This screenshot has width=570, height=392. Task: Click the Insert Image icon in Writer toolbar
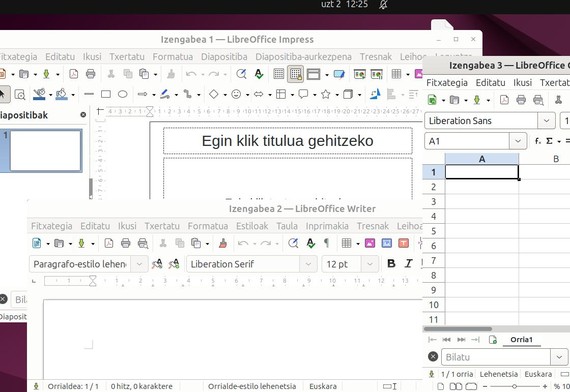pos(370,243)
